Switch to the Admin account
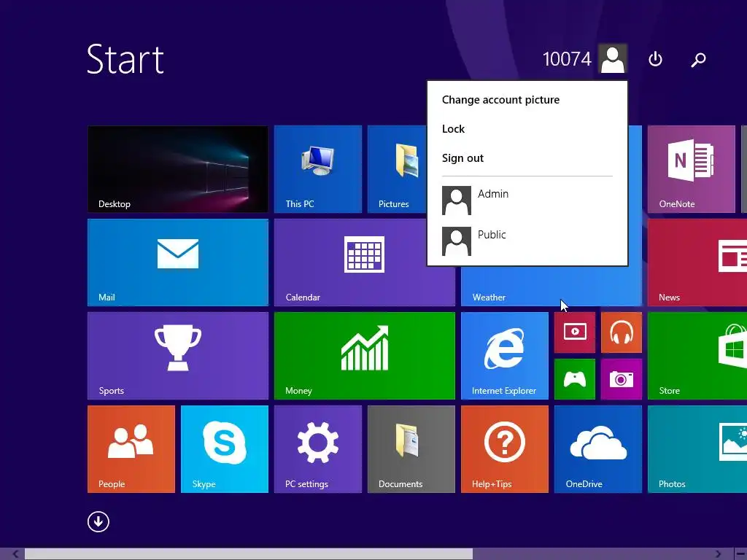Screen dimensions: 747x560 point(527,201)
